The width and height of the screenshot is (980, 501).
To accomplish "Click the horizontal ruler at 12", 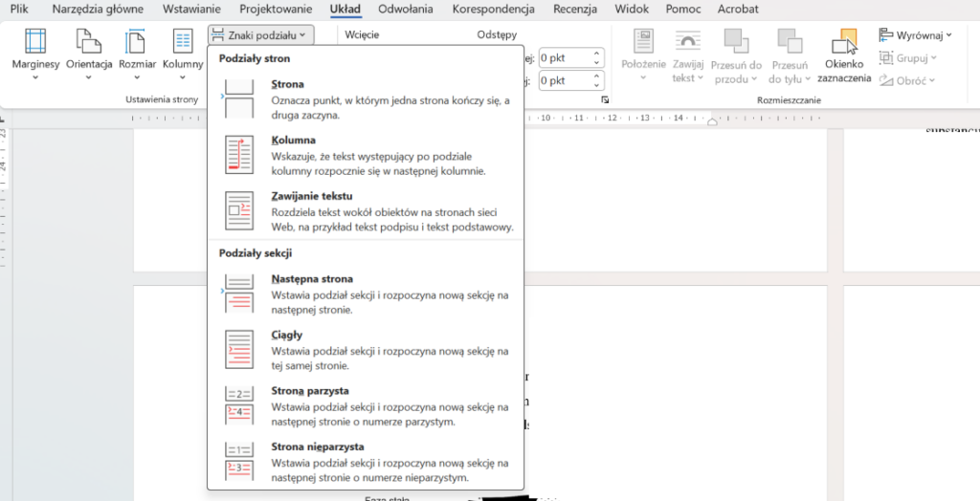I will pyautogui.click(x=612, y=118).
